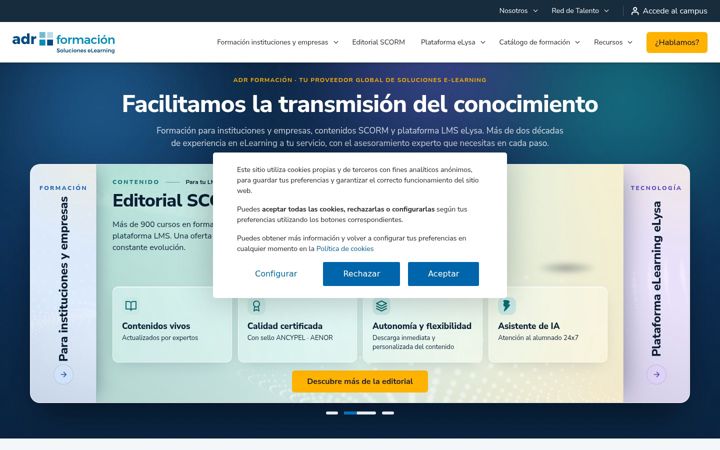Screen dimensions: 720x450
Task: Select the active second carousel indicator
Action: (360, 413)
